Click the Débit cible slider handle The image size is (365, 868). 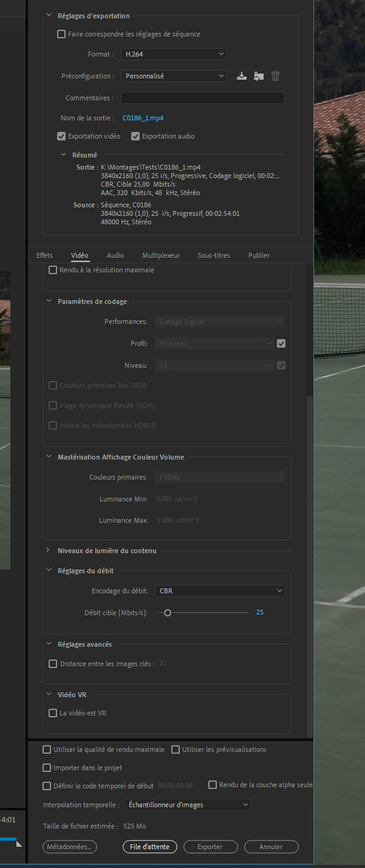(x=168, y=613)
